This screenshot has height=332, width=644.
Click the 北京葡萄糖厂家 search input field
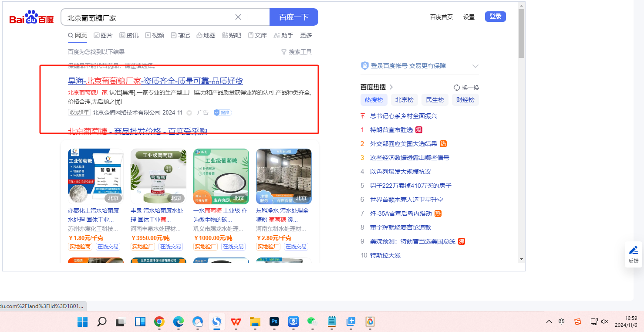(148, 17)
